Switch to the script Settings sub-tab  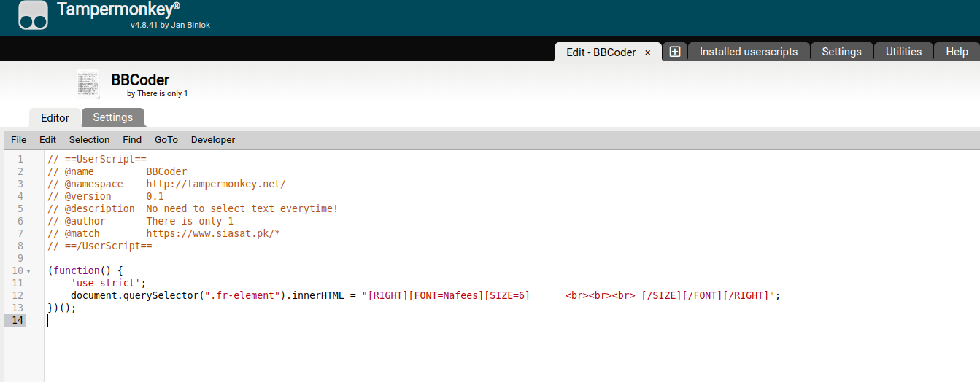point(113,117)
